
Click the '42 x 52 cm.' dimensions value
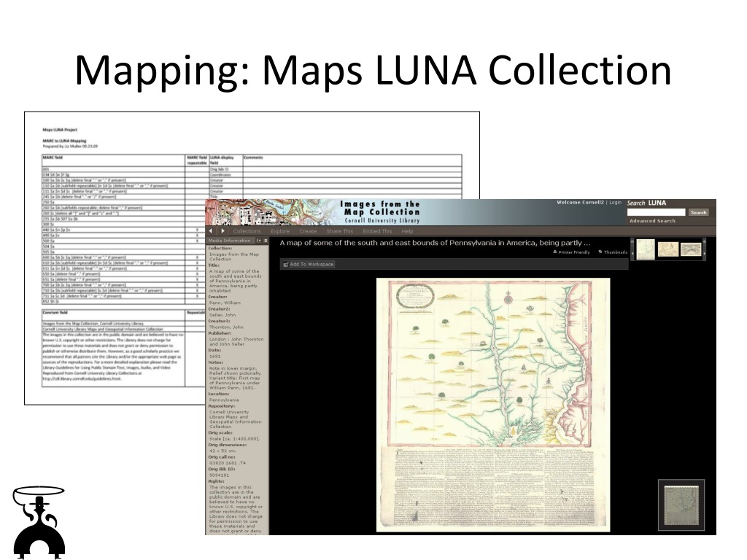click(222, 451)
